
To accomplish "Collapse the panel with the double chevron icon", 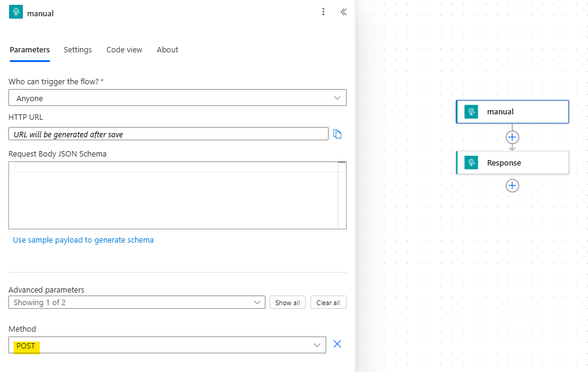I will [343, 11].
